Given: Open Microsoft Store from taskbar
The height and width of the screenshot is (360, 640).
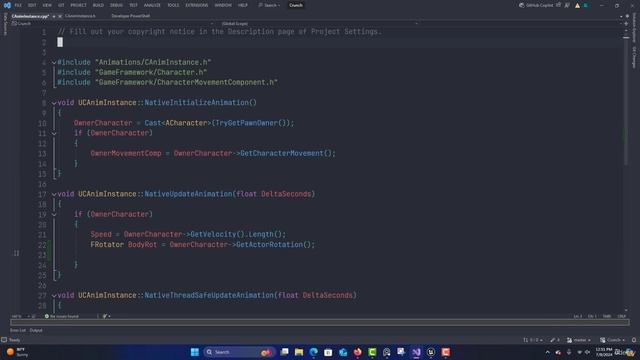Looking at the screenshot, I should point(328,352).
